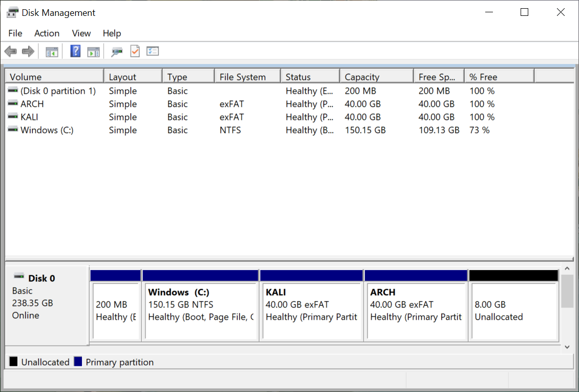This screenshot has width=579, height=392.
Task: Click the Disk Management title bar icon
Action: click(13, 12)
